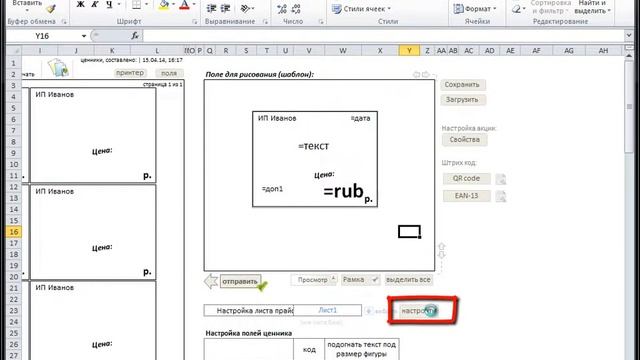The height and width of the screenshot is (360, 640).
Task: Click the Лист1 sheet name field
Action: click(x=327, y=310)
